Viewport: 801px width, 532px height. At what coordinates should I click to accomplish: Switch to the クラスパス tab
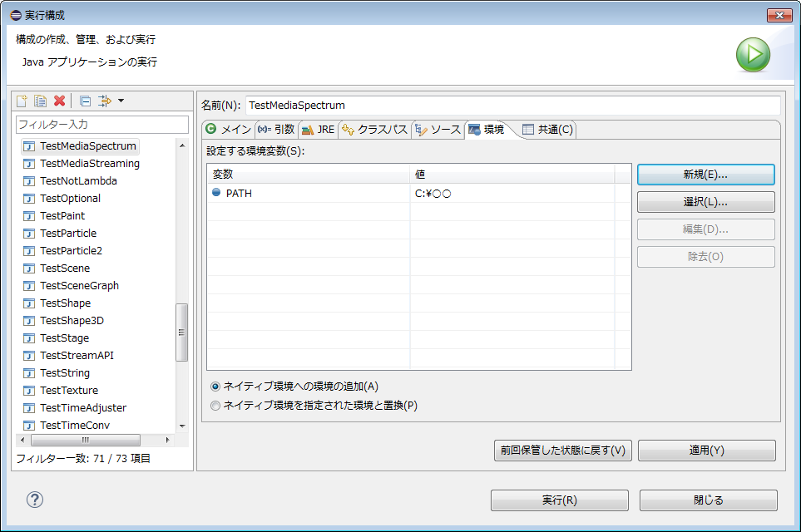pyautogui.click(x=374, y=129)
